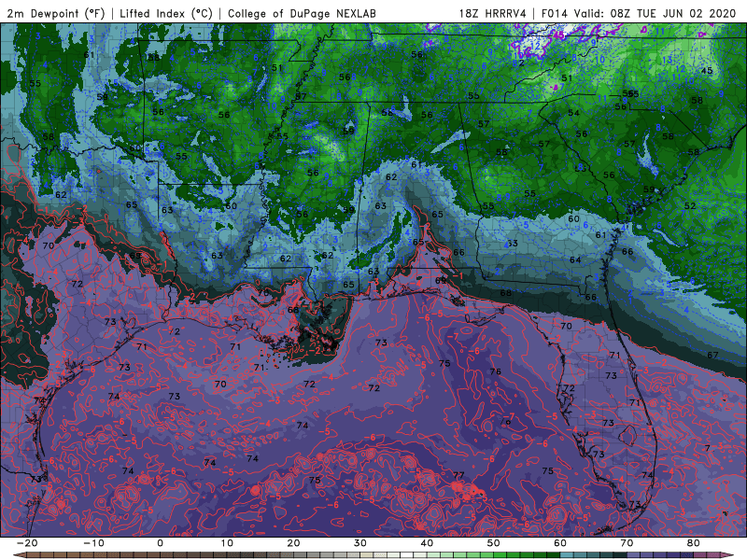747x560 pixels.
Task: Click the "30" label on the color scale
Action: pyautogui.click(x=360, y=543)
